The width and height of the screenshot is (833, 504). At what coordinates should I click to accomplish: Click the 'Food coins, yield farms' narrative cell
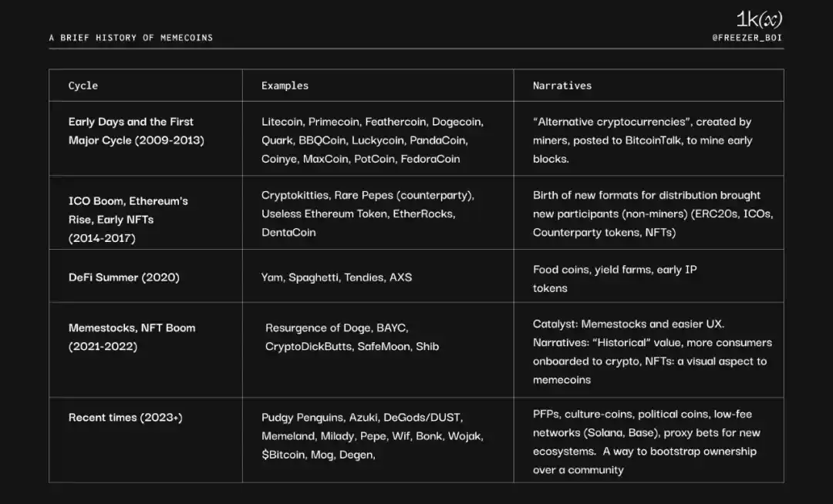[x=615, y=278]
